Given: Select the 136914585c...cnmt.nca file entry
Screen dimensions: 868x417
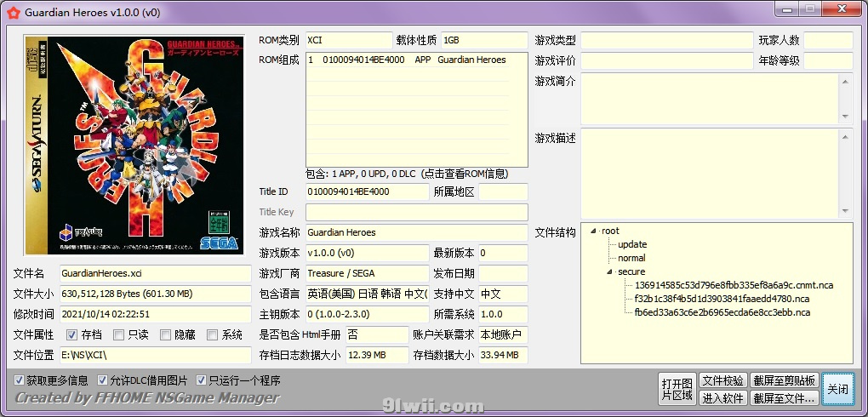Looking at the screenshot, I should [x=734, y=286].
